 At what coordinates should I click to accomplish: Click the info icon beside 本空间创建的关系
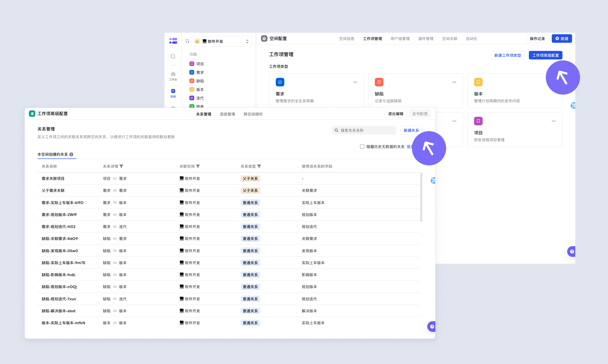71,154
